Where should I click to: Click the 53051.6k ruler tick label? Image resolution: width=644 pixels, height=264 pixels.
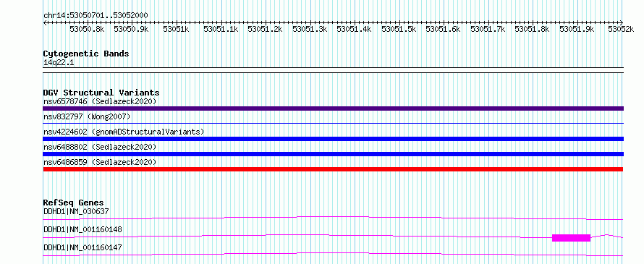tap(443, 29)
